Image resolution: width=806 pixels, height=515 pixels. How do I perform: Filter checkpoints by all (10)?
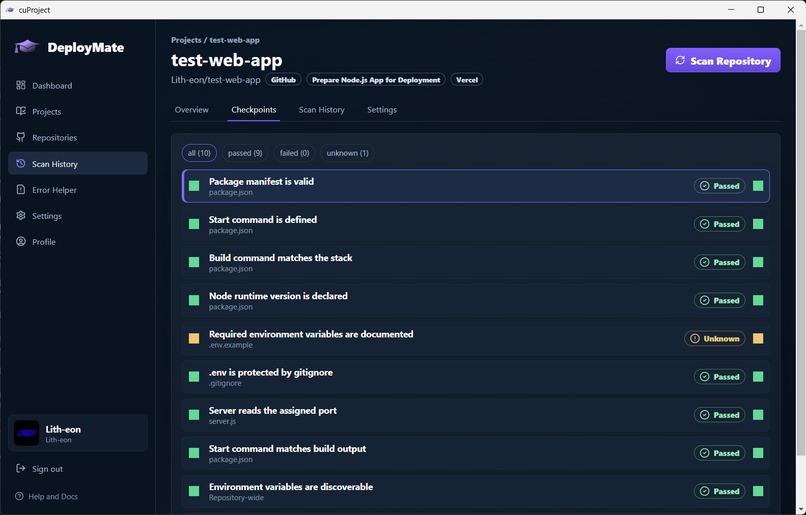tap(199, 153)
